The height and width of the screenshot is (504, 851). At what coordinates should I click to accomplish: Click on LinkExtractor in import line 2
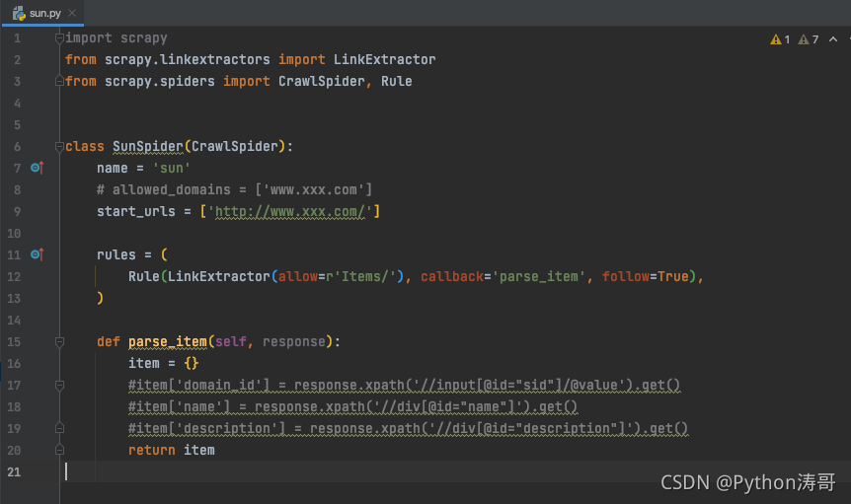coord(384,59)
